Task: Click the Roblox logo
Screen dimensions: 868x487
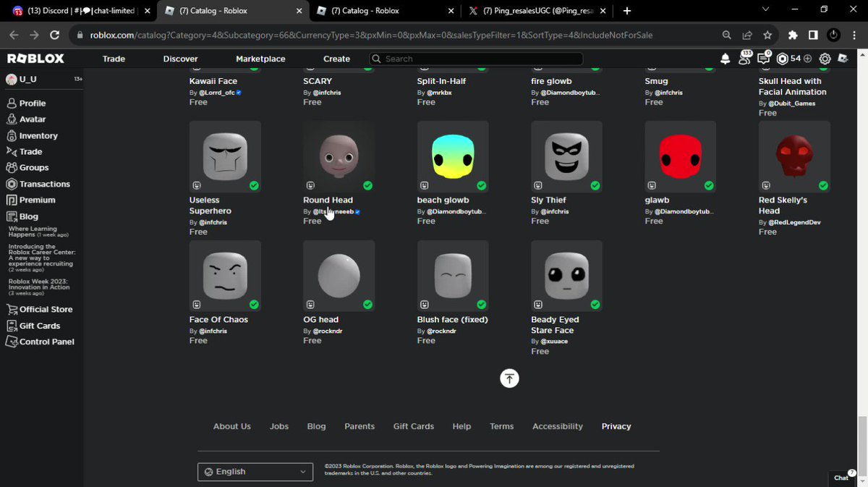Action: pyautogui.click(x=35, y=59)
